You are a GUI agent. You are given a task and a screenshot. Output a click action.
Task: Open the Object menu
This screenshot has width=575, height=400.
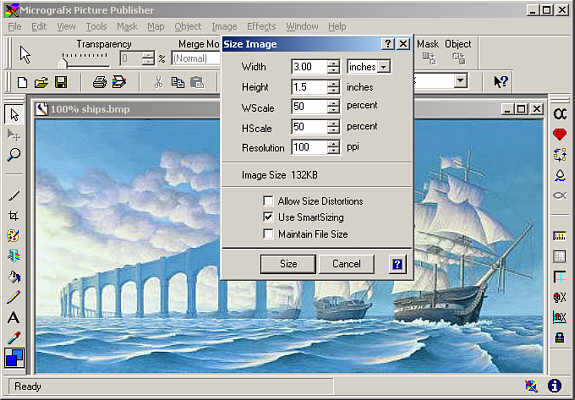click(x=188, y=27)
